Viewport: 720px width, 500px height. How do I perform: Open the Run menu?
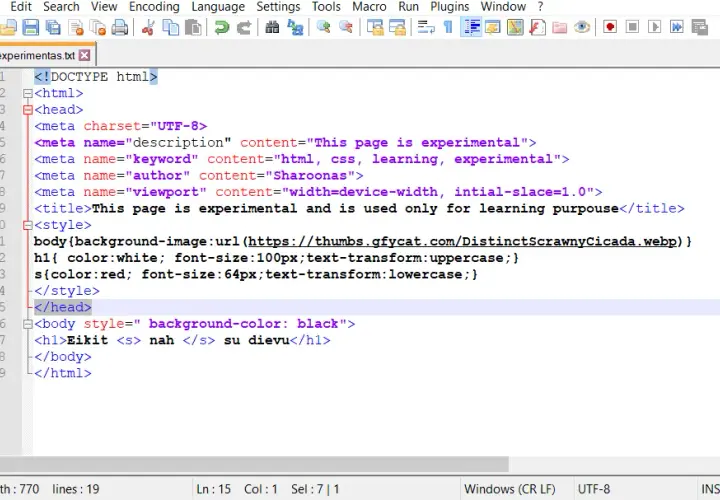tap(408, 7)
